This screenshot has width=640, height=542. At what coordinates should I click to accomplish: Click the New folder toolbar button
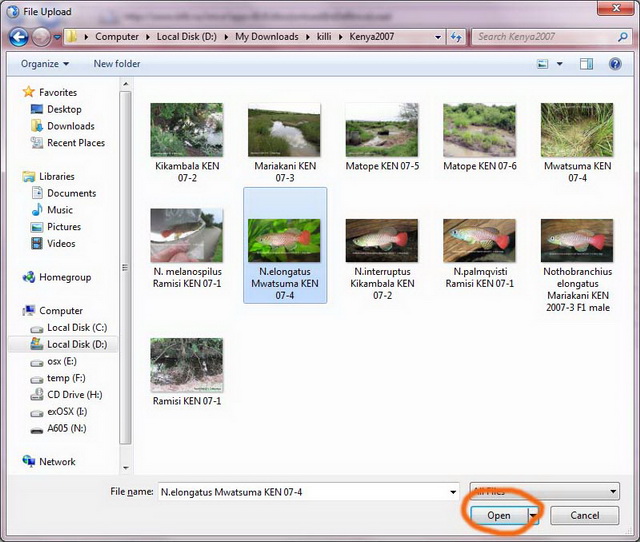pyautogui.click(x=117, y=64)
